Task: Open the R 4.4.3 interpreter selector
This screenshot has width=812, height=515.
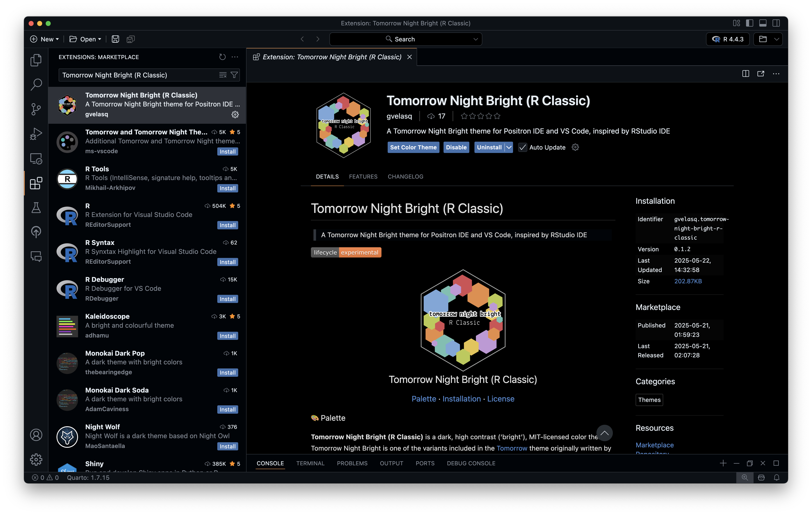Action: pyautogui.click(x=728, y=39)
